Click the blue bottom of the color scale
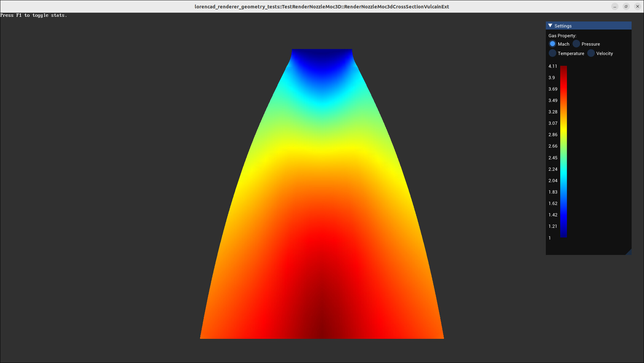 click(x=564, y=235)
